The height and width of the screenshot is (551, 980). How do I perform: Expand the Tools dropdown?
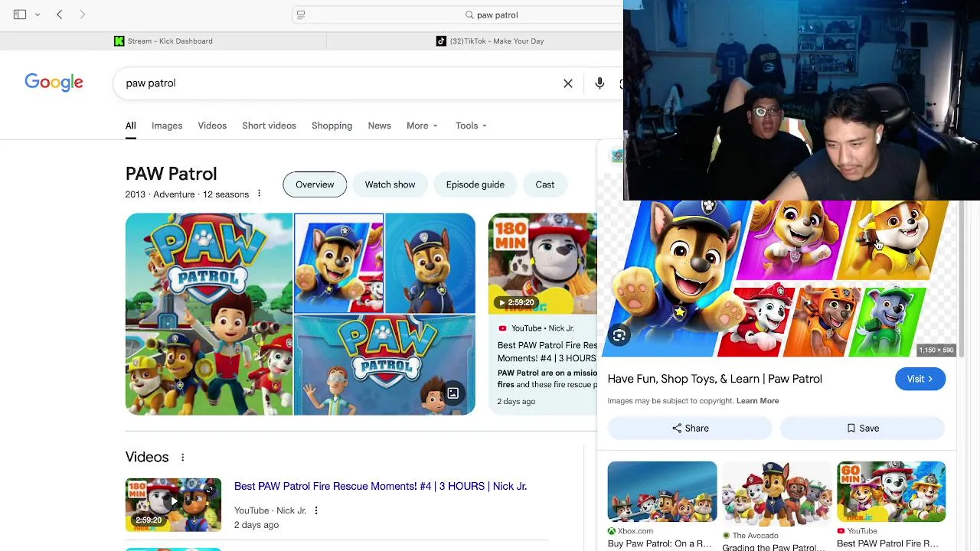(x=471, y=126)
